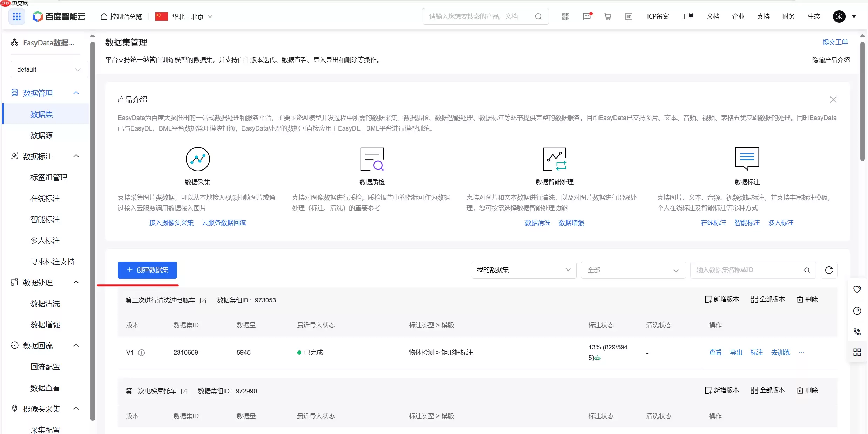This screenshot has width=868, height=434.
Task: Switch language using the En icon
Action: tap(628, 16)
